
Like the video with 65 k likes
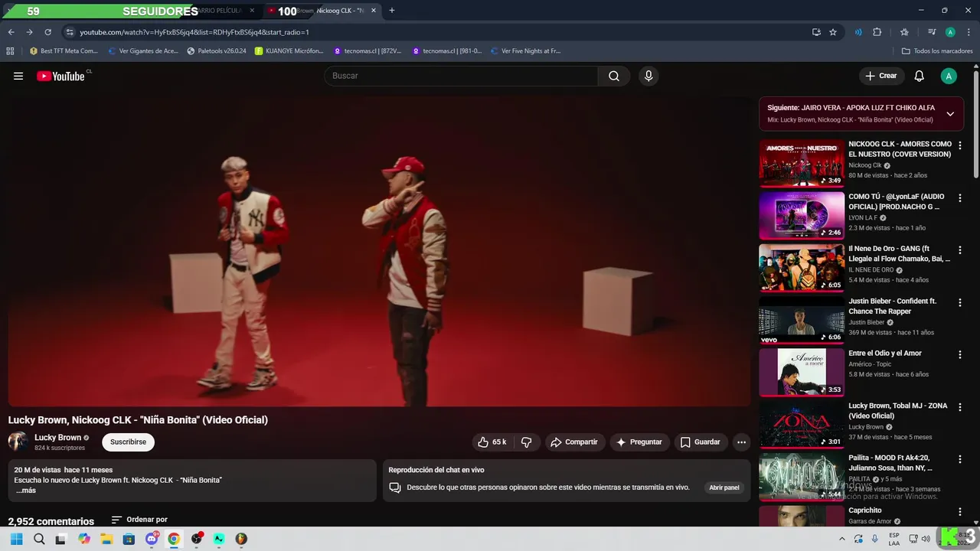[492, 442]
